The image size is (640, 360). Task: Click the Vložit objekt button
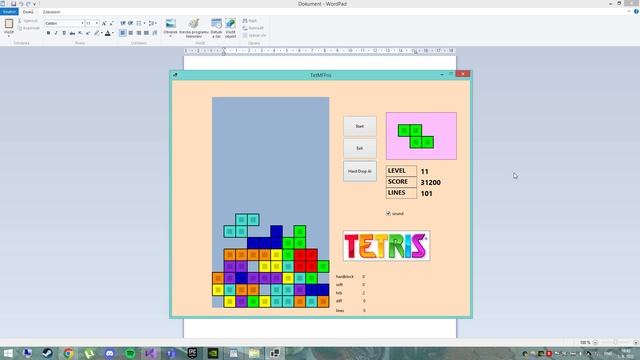231,28
